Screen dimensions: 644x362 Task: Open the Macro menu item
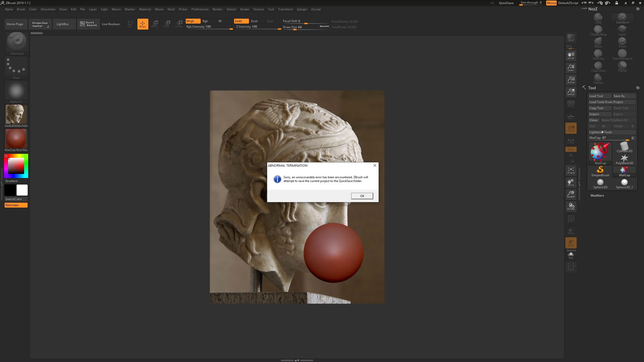pyautogui.click(x=116, y=9)
